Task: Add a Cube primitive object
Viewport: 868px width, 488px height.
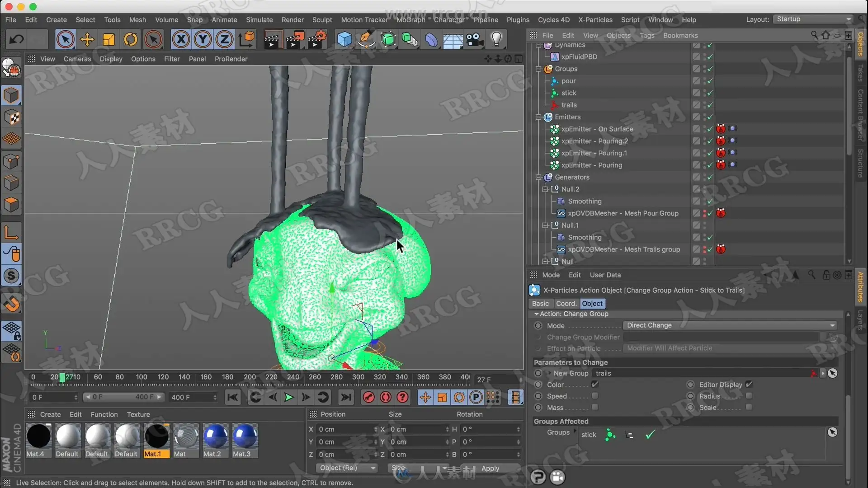Action: tap(344, 40)
